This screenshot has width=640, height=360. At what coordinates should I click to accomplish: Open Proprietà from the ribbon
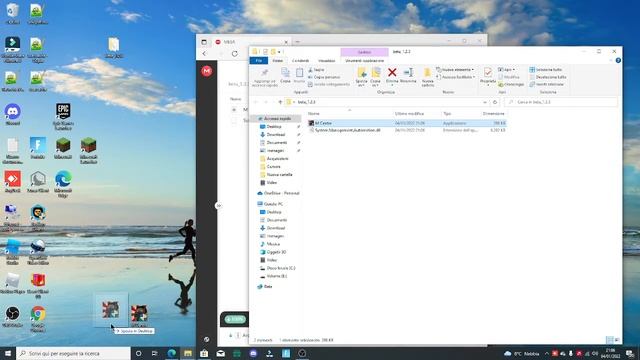pyautogui.click(x=488, y=76)
